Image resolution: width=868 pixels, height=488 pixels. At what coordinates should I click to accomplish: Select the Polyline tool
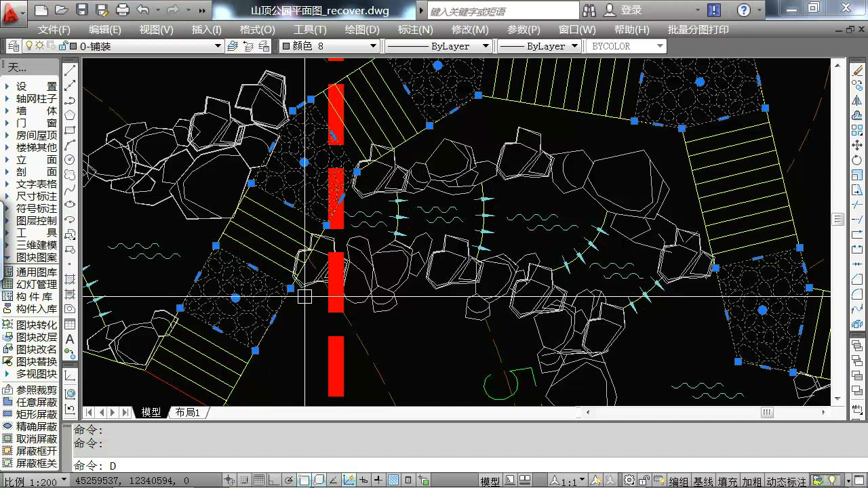[70, 100]
